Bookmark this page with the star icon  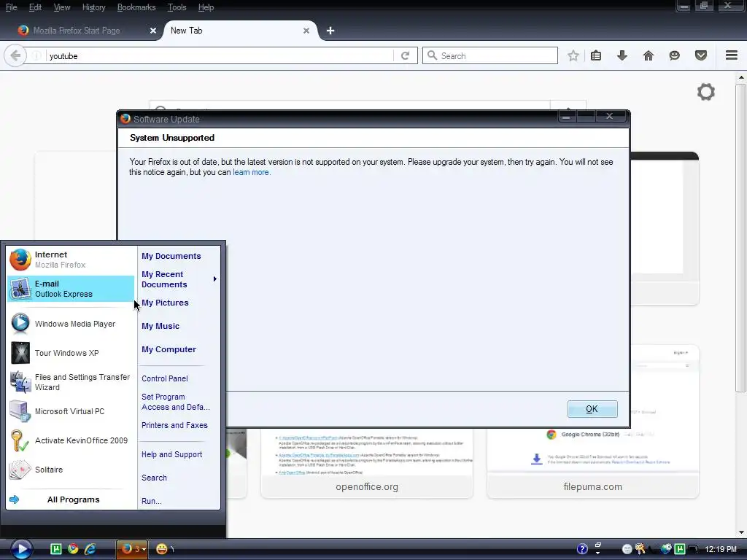(x=573, y=55)
